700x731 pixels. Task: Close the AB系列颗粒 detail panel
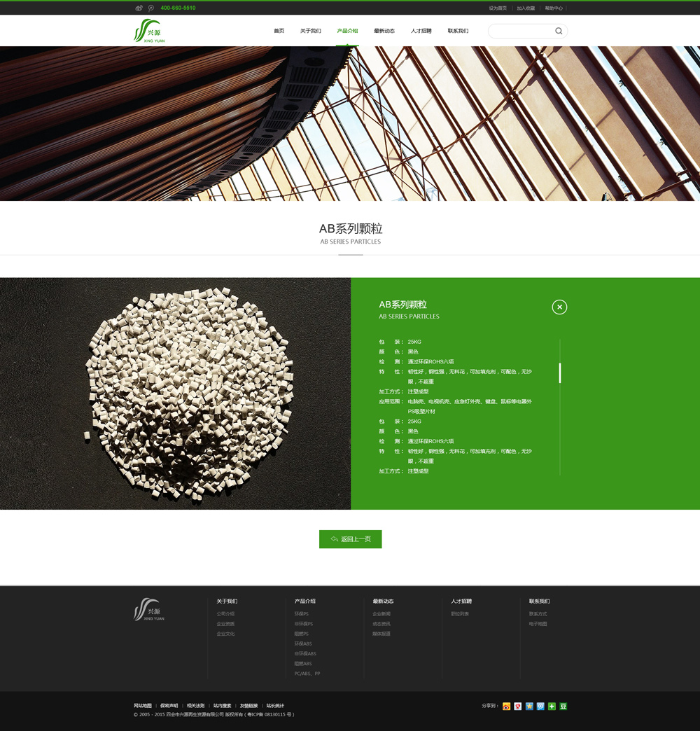coord(559,307)
